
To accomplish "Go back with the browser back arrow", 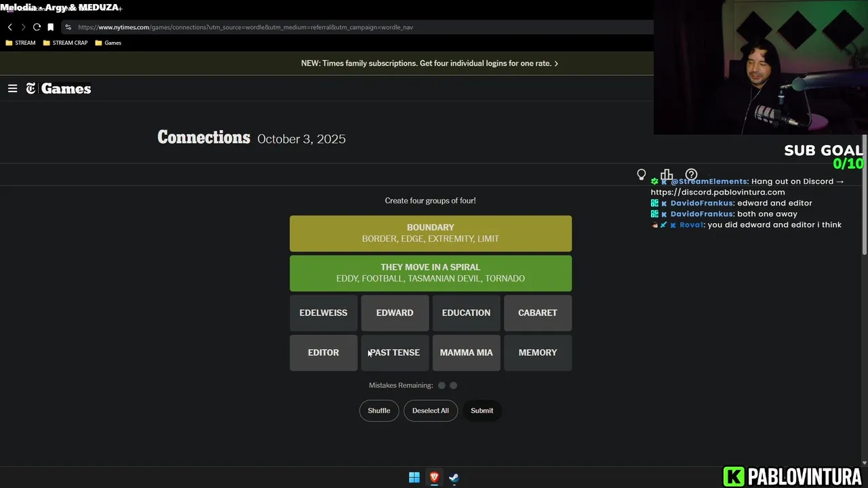I will point(9,27).
